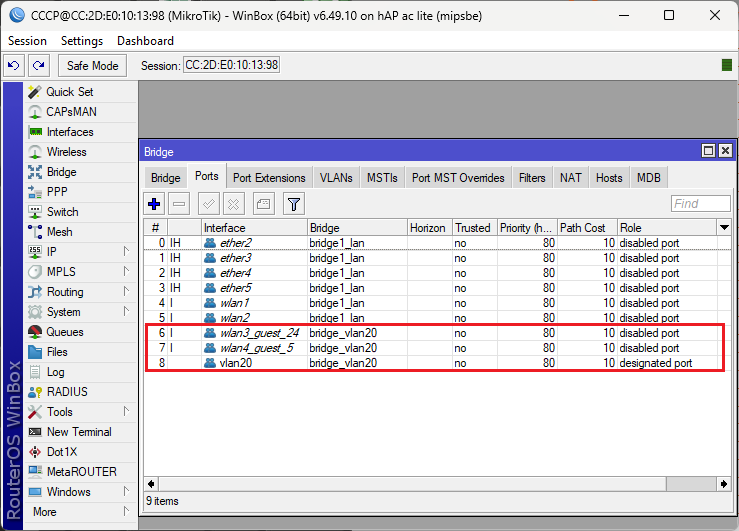This screenshot has width=739, height=531.
Task: Click the Undo arrow icon
Action: (x=14, y=65)
